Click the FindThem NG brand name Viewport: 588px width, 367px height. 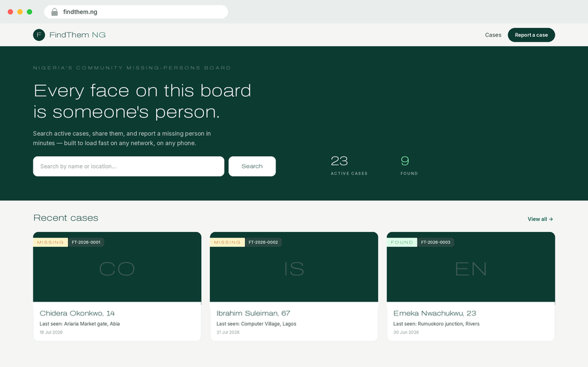[77, 35]
